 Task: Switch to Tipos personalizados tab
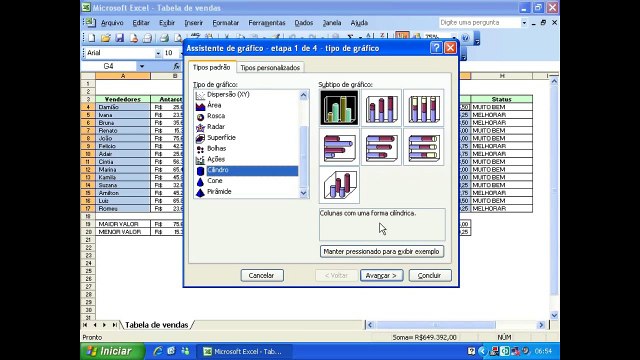pos(270,68)
